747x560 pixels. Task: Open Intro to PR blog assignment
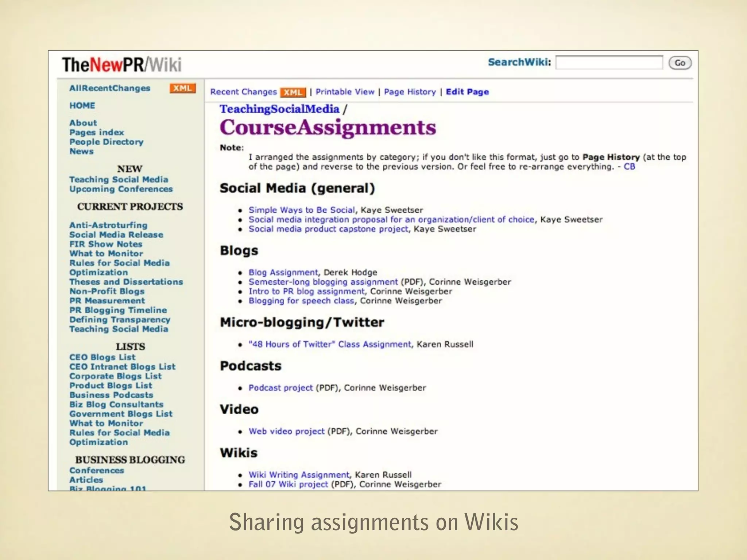coord(306,291)
